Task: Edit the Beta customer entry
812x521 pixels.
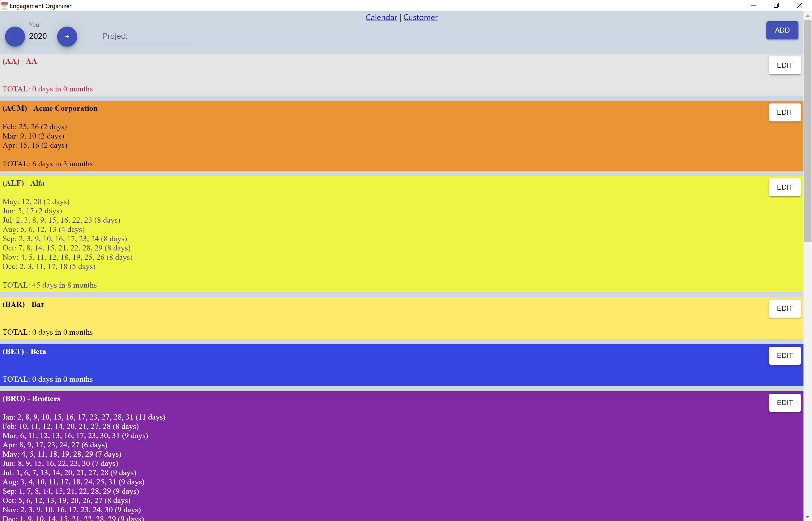Action: [x=784, y=356]
